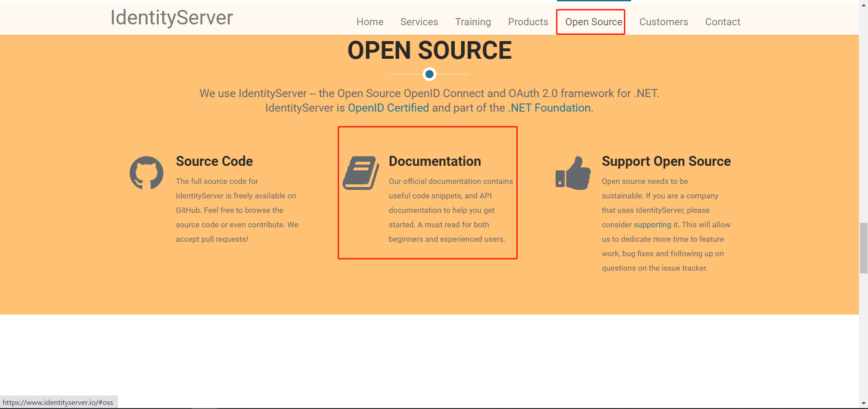Go to the Home nav item
This screenshot has height=409, width=868.
point(370,22)
